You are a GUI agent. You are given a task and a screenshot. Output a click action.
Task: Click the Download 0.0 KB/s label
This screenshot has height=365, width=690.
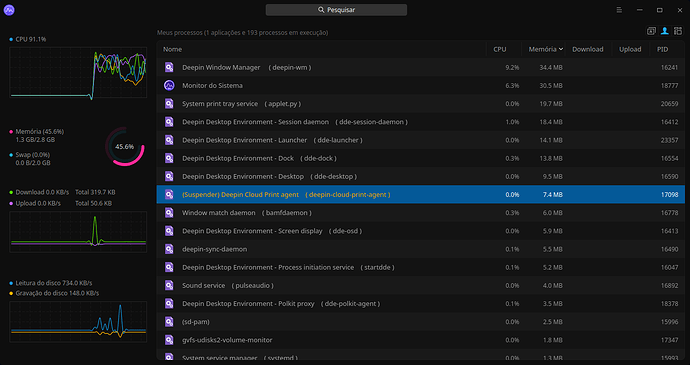[42, 192]
